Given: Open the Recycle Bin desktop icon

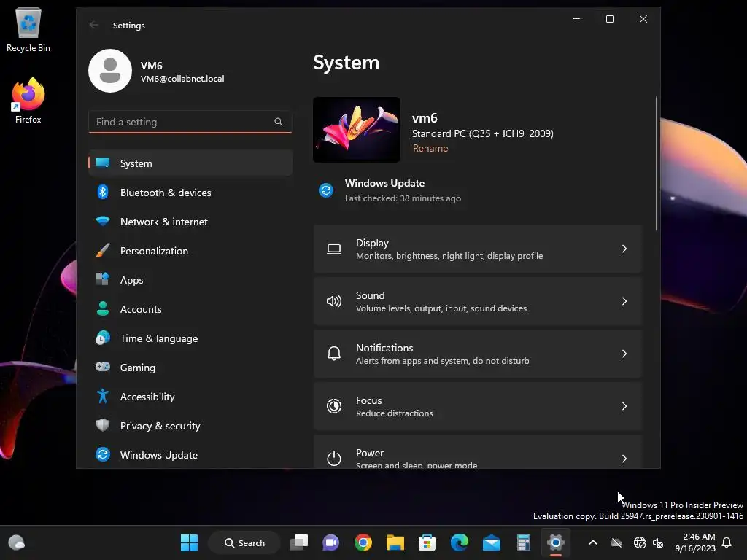Looking at the screenshot, I should (28, 29).
